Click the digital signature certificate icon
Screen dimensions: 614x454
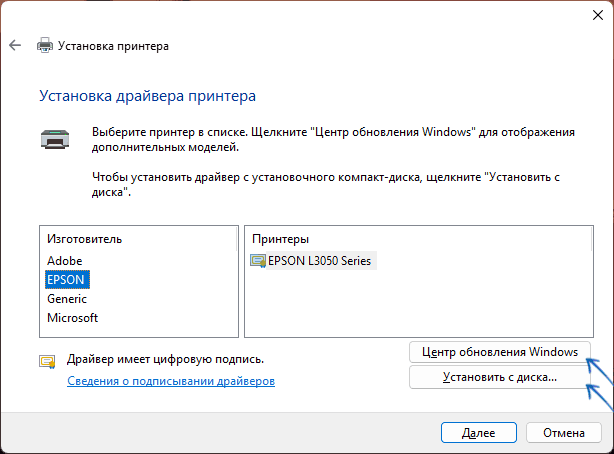pyautogui.click(x=47, y=361)
